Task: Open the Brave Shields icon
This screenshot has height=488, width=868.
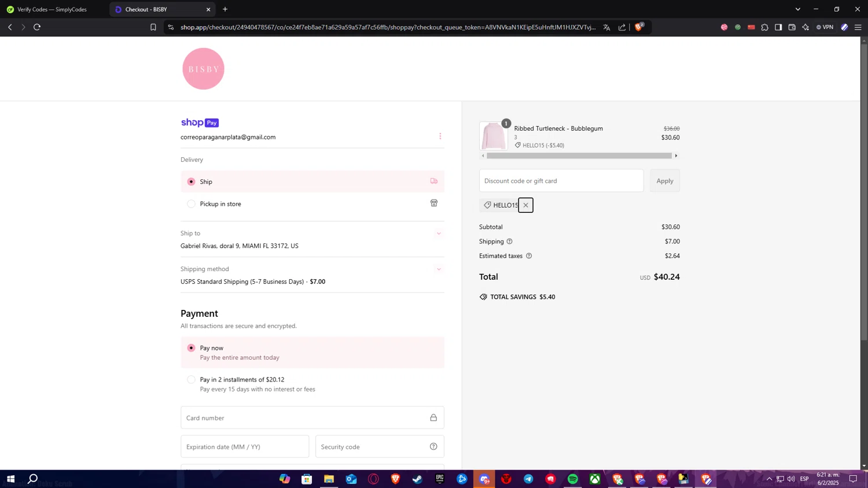Action: click(x=639, y=27)
